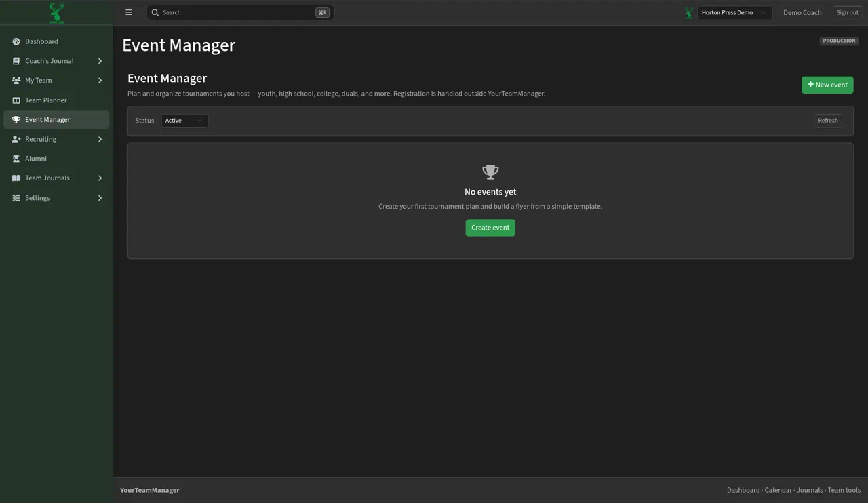Click the Status label beside the filter
Image resolution: width=868 pixels, height=503 pixels.
[x=144, y=121]
